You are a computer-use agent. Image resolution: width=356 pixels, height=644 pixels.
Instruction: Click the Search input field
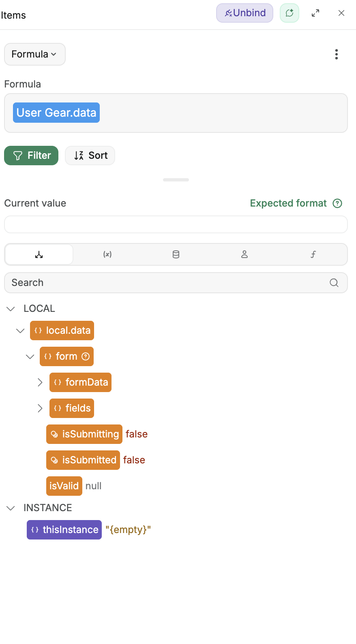click(x=166, y=283)
